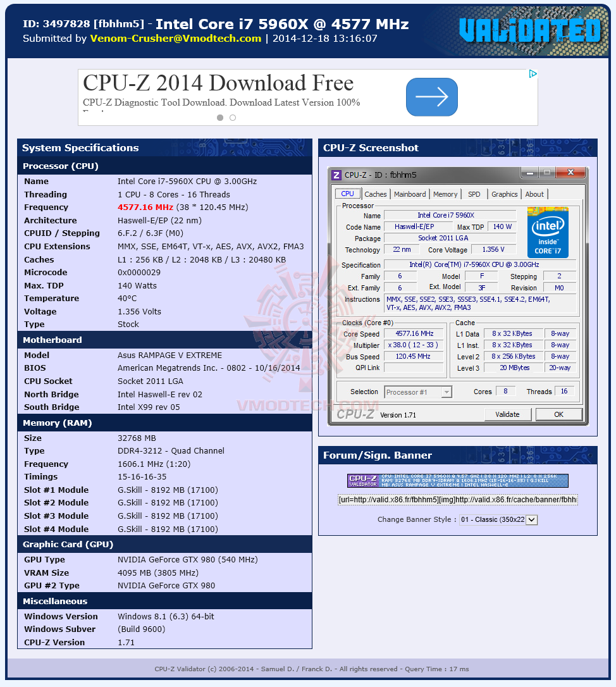The height and width of the screenshot is (687, 616).
Task: Click the CPU-Z Validator signature banner image
Action: [x=458, y=481]
